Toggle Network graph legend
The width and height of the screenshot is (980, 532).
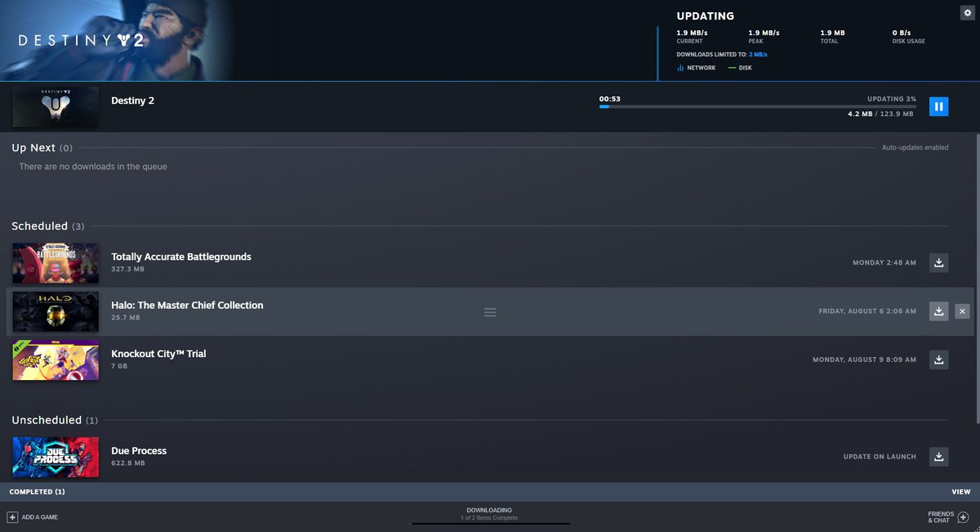tap(696, 68)
